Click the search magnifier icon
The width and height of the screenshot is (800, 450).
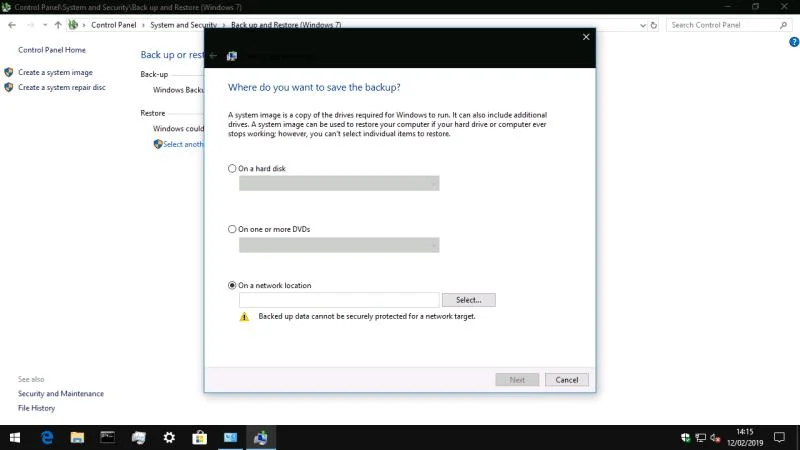click(783, 24)
